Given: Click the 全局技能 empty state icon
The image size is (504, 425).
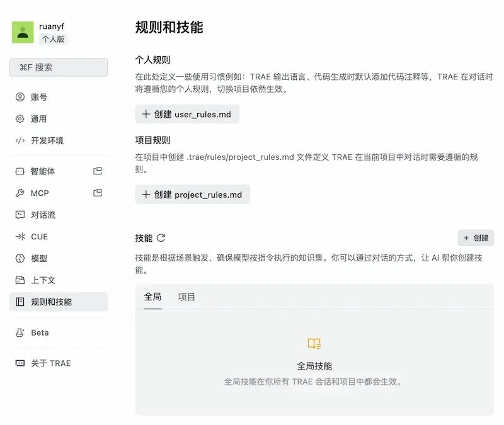Looking at the screenshot, I should tap(314, 343).
